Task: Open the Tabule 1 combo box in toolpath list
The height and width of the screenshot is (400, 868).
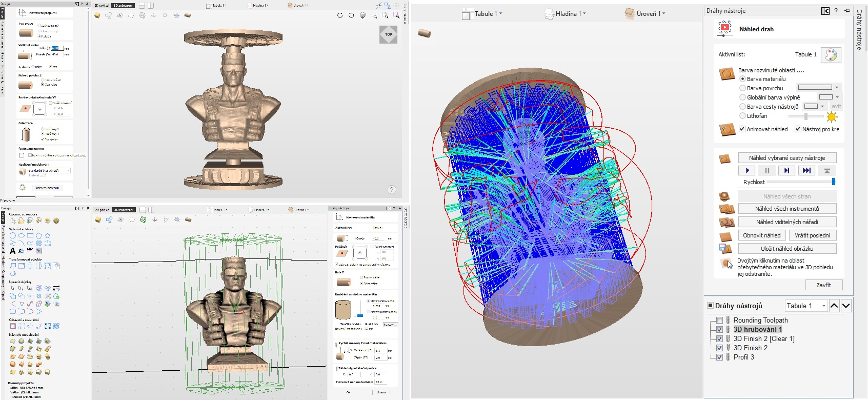Action: [806, 306]
